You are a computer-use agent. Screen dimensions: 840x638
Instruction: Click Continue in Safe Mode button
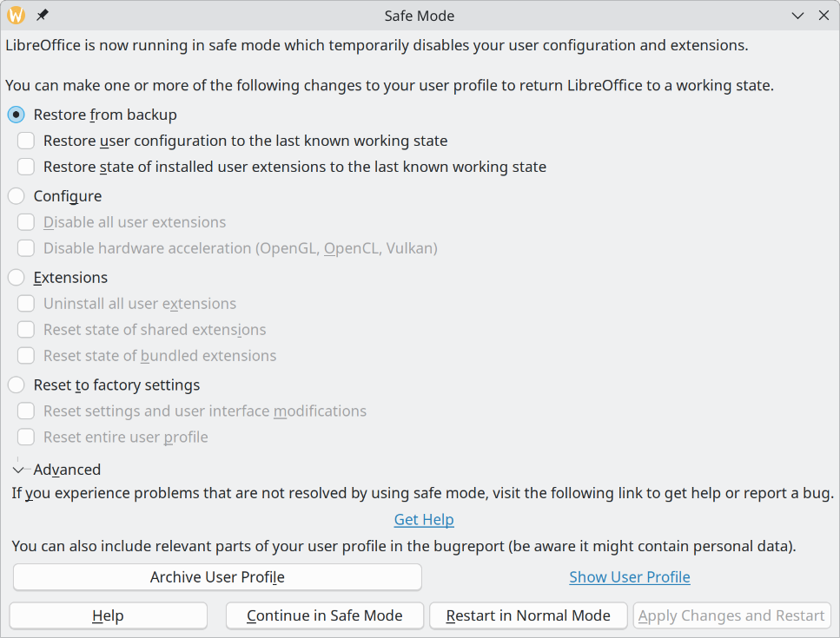(325, 615)
